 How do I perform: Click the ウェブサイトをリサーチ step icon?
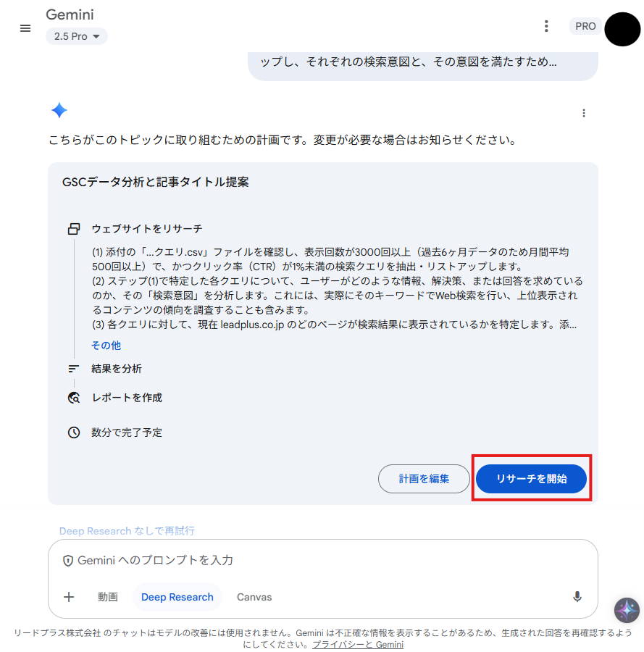click(74, 229)
